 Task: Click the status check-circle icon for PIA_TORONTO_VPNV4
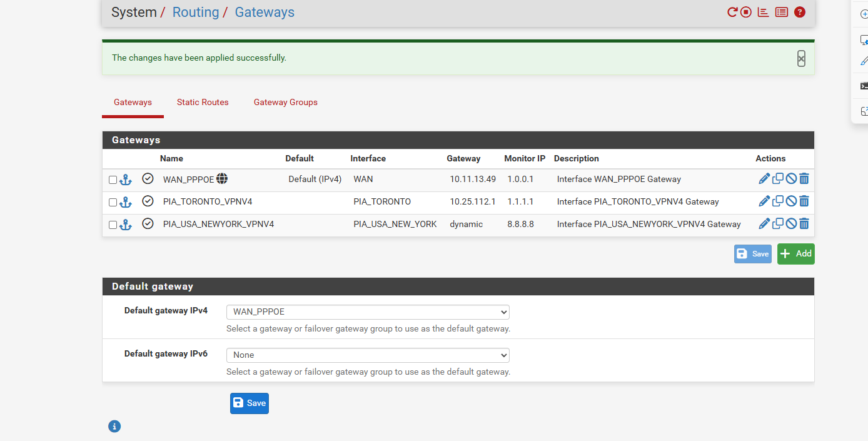tap(148, 201)
